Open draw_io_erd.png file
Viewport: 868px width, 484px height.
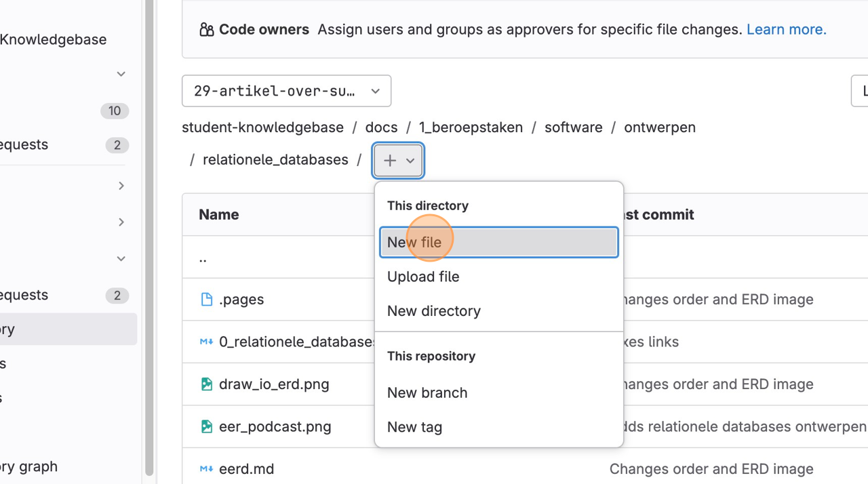[x=274, y=384]
